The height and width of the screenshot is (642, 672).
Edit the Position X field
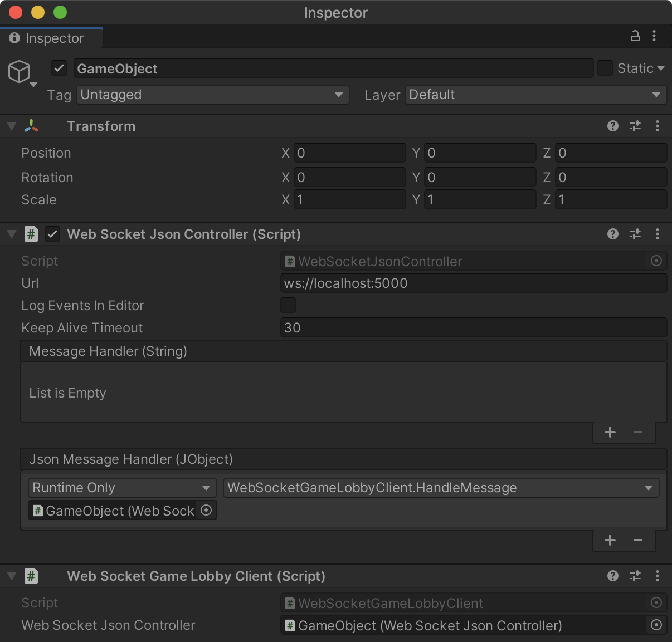(x=349, y=153)
